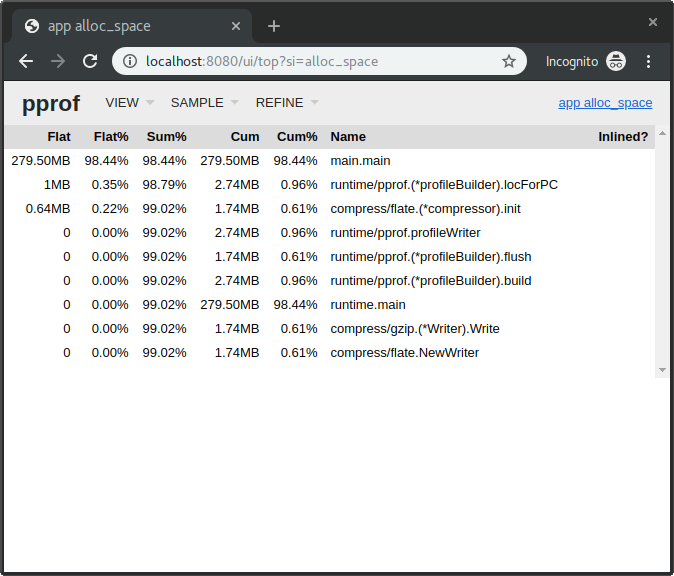
Task: Select compress/gzip.(*Writer).Write row
Action: [x=330, y=329]
